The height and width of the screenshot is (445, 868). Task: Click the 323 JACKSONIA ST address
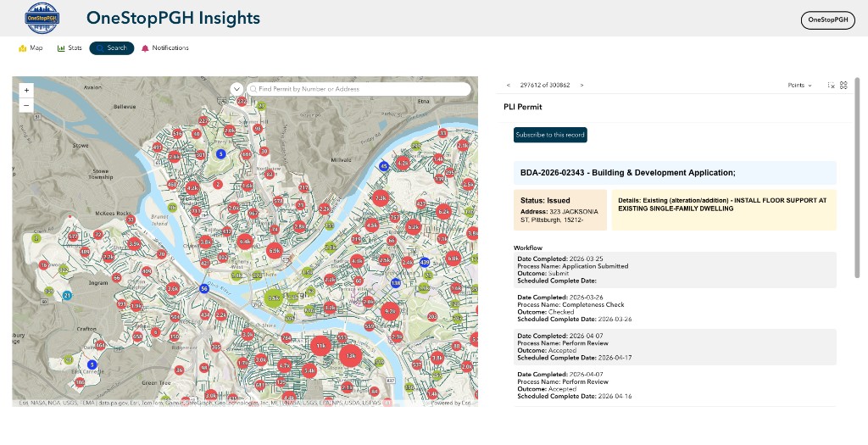559,216
